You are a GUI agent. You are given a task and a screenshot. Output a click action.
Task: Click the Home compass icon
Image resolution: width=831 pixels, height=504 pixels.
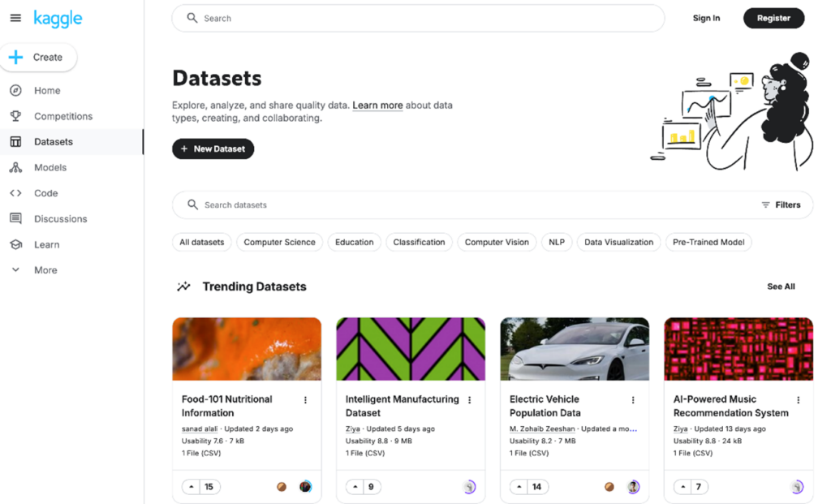(15, 91)
